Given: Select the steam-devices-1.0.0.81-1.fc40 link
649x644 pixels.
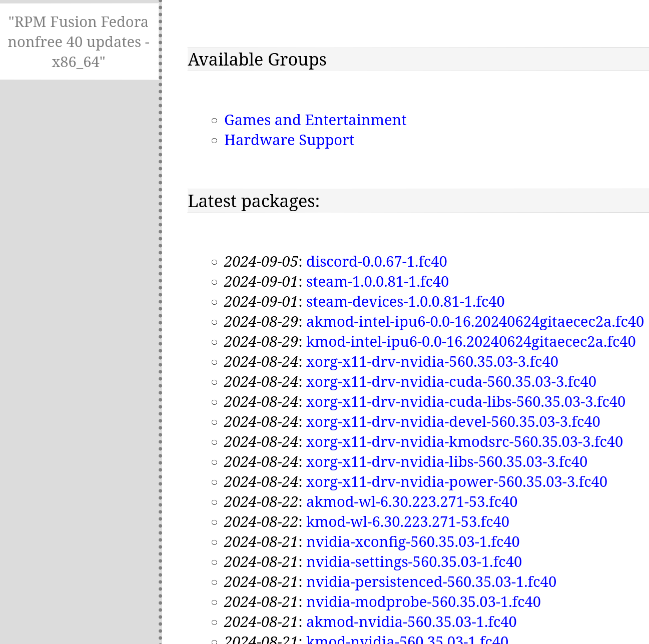Looking at the screenshot, I should pyautogui.click(x=405, y=302).
